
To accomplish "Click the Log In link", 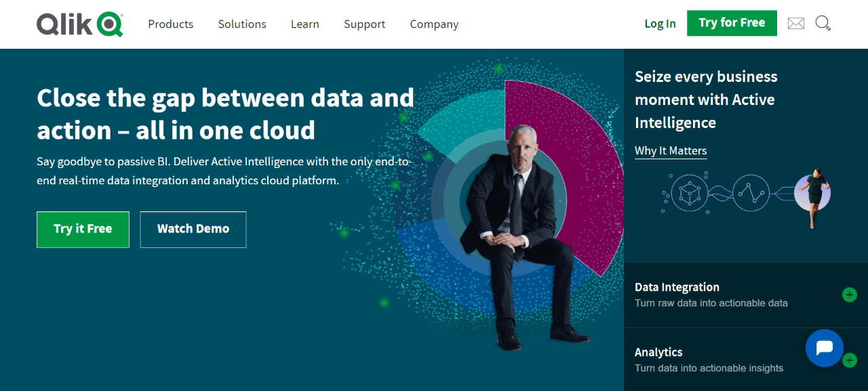I will click(660, 24).
